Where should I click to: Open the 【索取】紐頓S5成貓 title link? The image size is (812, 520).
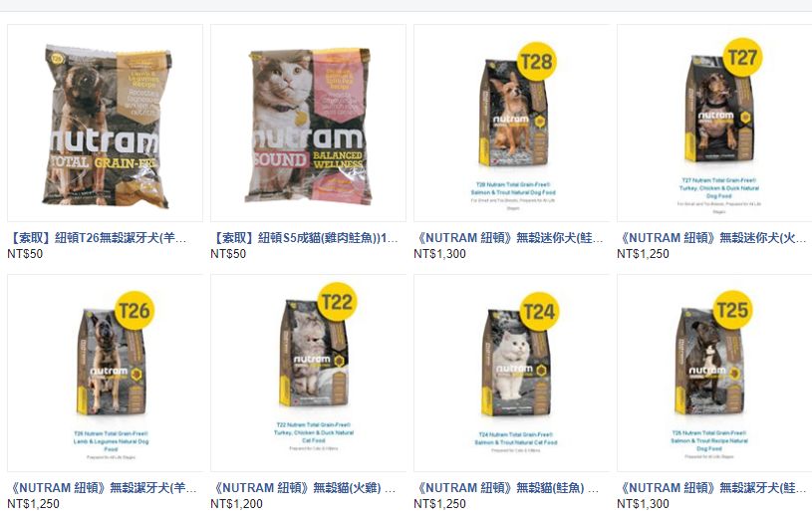click(x=305, y=238)
